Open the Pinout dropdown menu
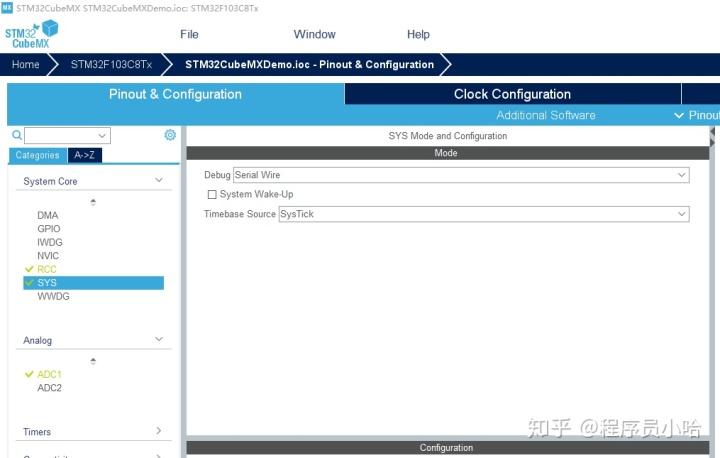This screenshot has width=720, height=458. pyautogui.click(x=697, y=115)
